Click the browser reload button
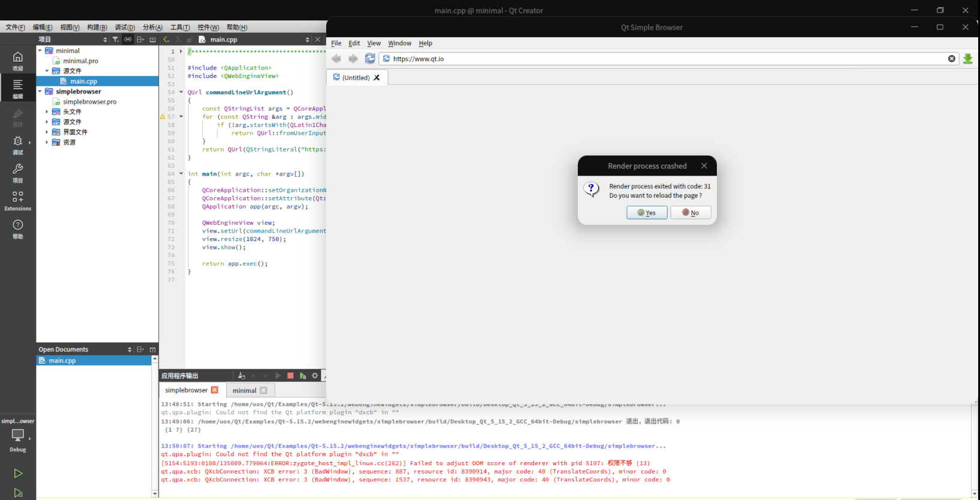 click(370, 58)
